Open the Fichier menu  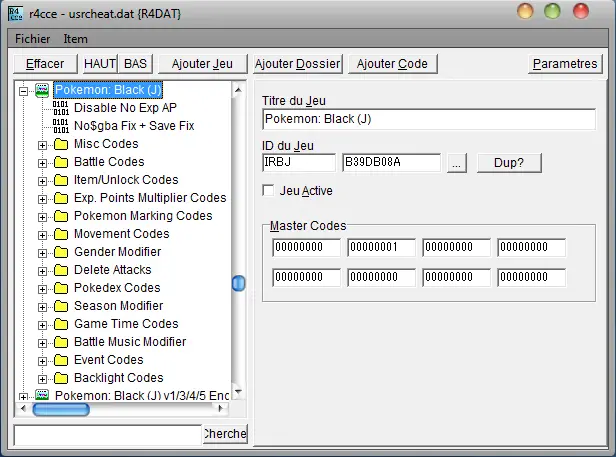click(x=33, y=39)
